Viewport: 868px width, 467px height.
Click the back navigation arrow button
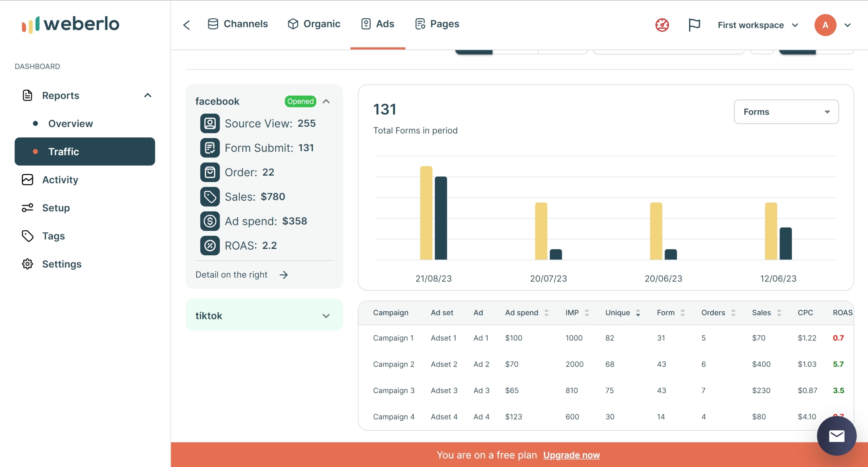pos(186,25)
